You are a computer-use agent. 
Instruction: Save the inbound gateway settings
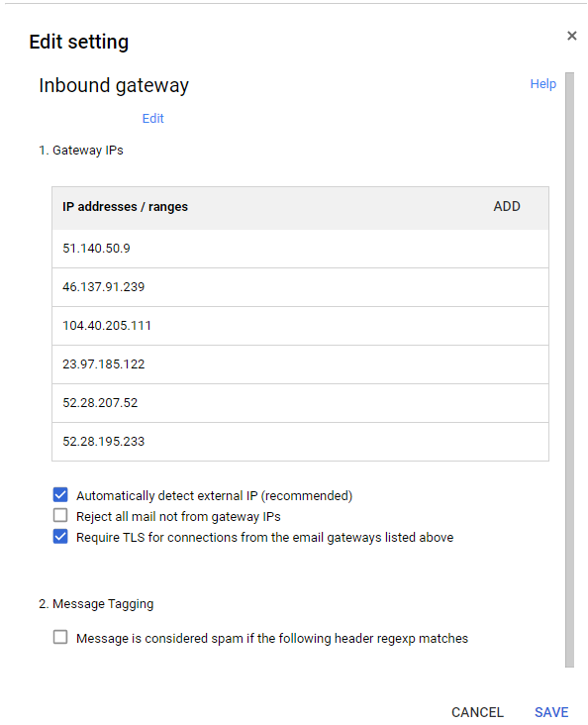pyautogui.click(x=551, y=712)
